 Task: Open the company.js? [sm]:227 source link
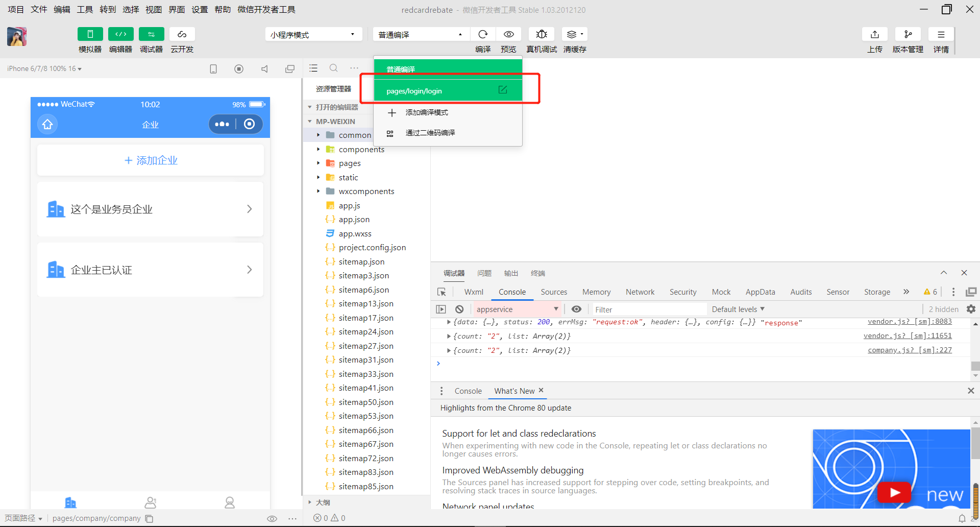(910, 350)
